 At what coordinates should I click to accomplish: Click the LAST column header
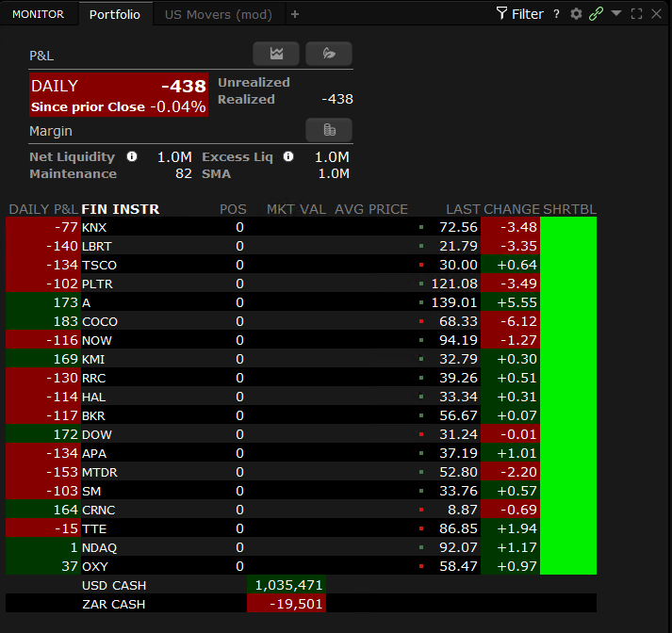(463, 209)
